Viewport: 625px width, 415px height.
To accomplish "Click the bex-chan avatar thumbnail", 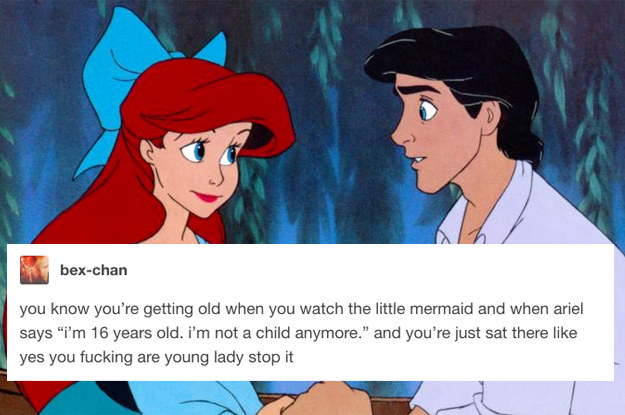I will 34,270.
